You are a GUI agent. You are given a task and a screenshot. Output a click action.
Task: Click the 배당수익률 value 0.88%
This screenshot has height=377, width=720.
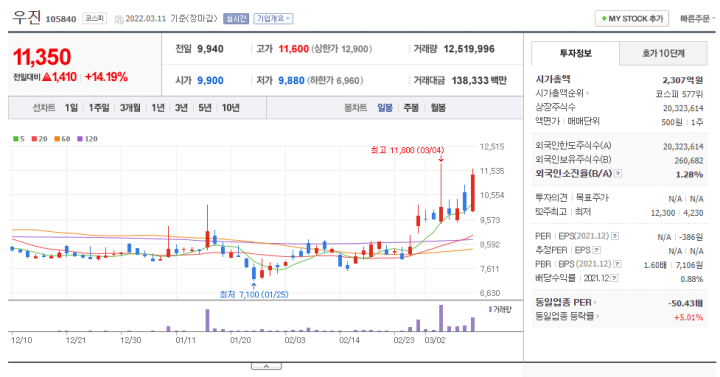point(692,279)
